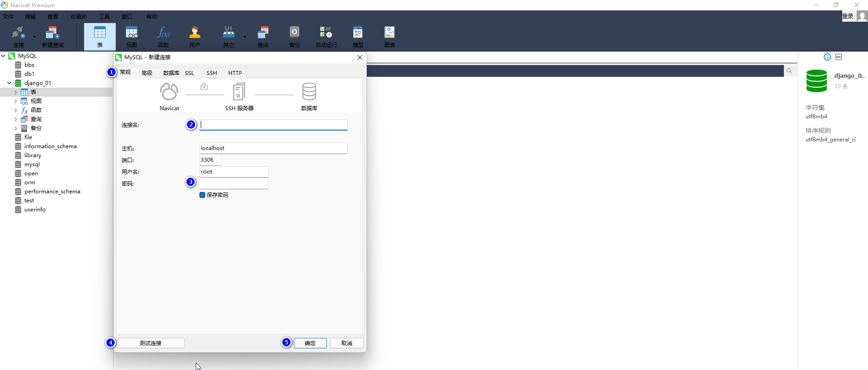This screenshot has height=370, width=868.
Task: Select the userinfo database
Action: 35,210
